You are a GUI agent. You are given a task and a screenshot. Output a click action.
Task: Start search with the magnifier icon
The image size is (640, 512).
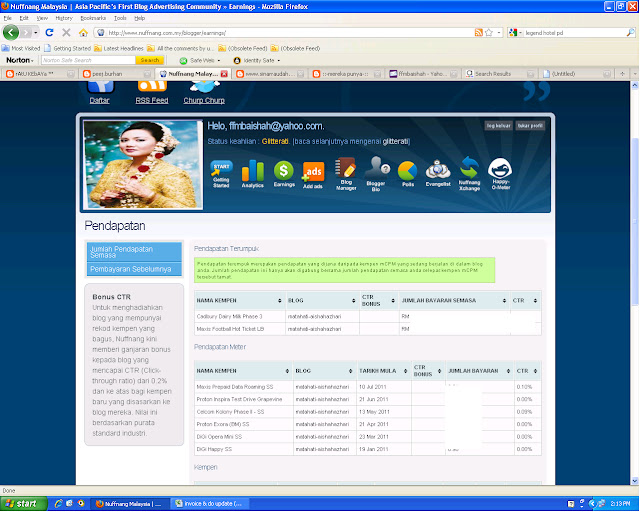(631, 32)
